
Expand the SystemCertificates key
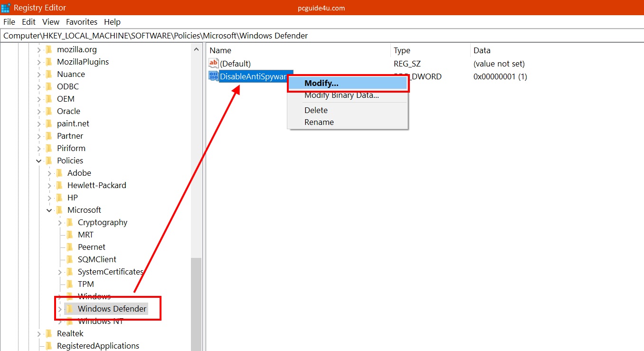[x=60, y=272]
